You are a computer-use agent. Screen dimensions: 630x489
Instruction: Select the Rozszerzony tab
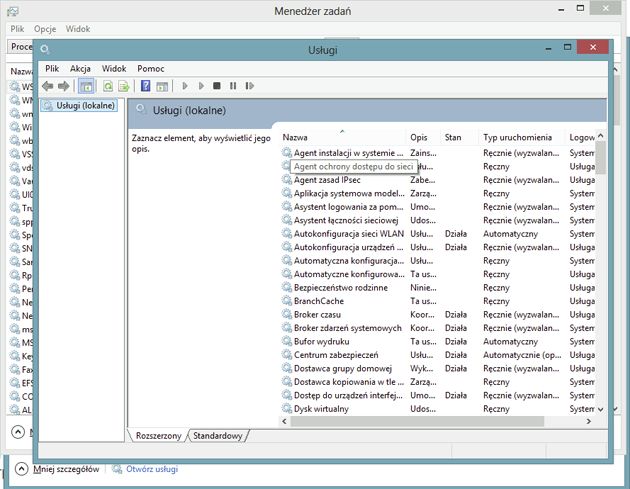pyautogui.click(x=158, y=436)
